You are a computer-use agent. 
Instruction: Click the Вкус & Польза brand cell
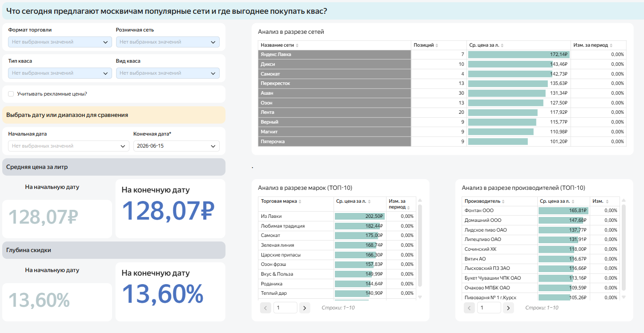click(296, 274)
